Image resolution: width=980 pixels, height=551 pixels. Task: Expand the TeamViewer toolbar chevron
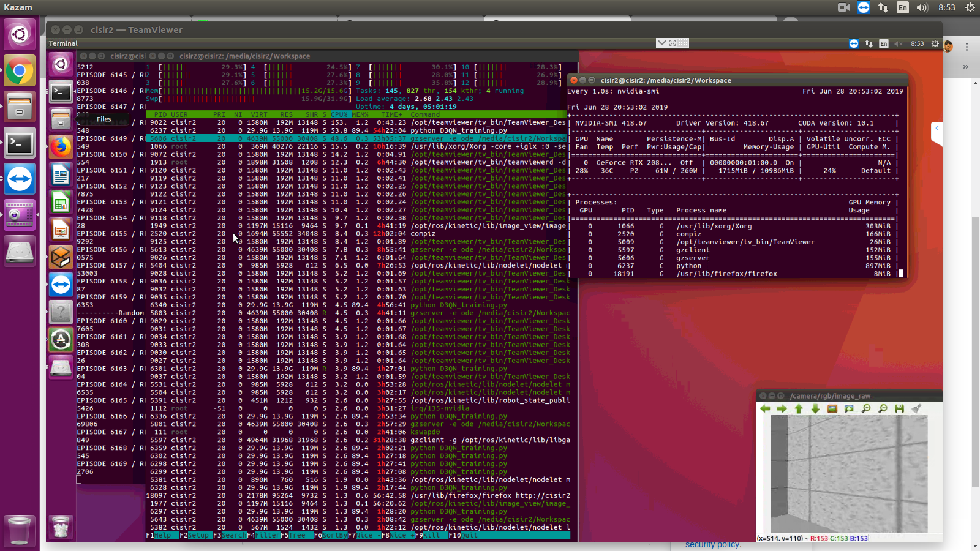pyautogui.click(x=661, y=43)
